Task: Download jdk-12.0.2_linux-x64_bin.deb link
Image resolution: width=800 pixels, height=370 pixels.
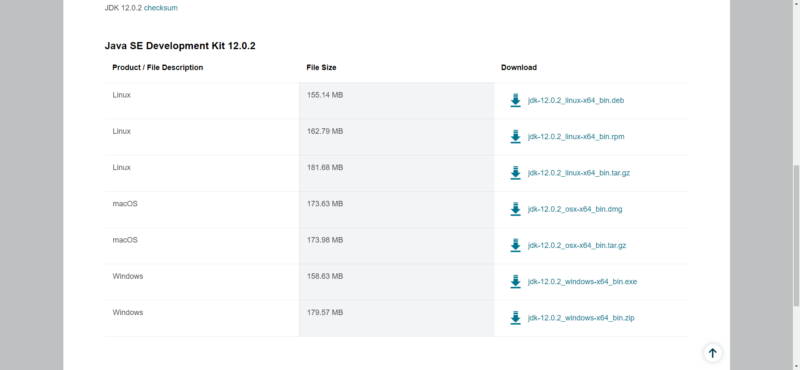Action: (576, 101)
